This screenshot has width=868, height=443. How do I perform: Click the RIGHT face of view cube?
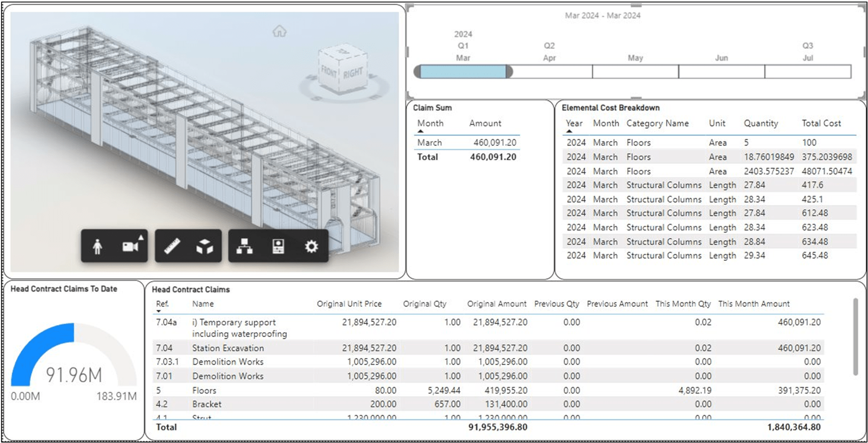(x=353, y=73)
